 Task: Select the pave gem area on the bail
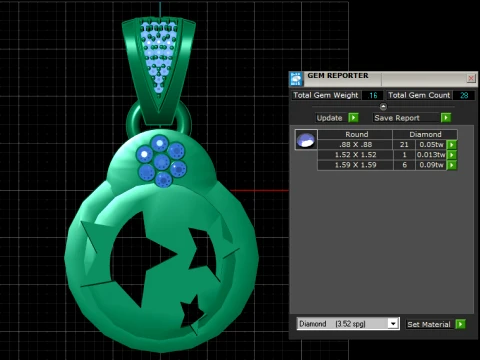[159, 56]
